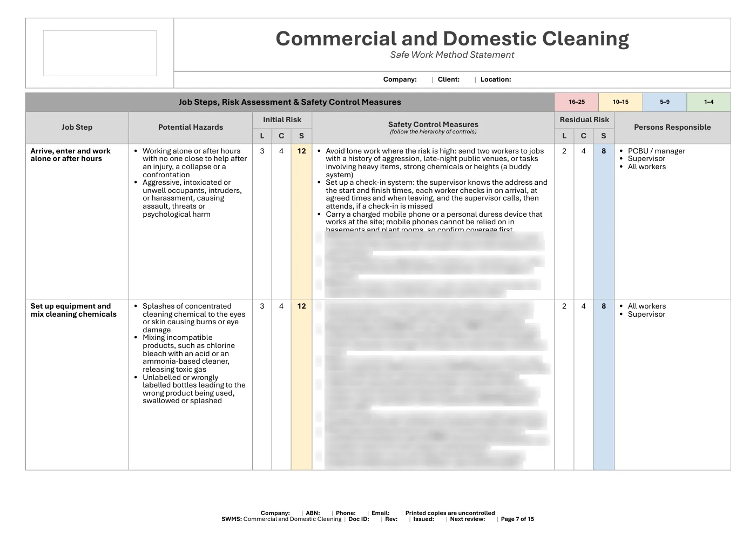
Task: Select the "(follow the hierarchy of controls)" note
Action: tap(433, 132)
